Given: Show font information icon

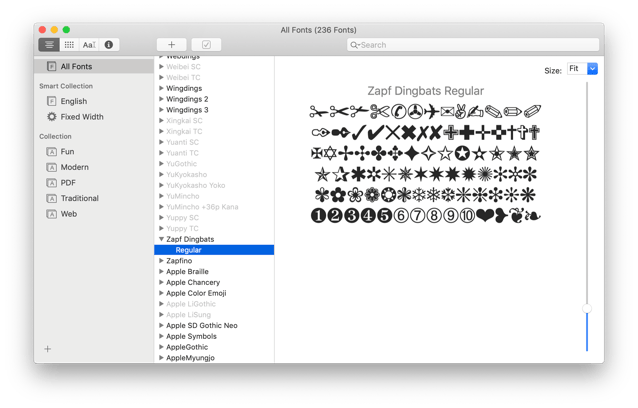Looking at the screenshot, I should tap(109, 45).
